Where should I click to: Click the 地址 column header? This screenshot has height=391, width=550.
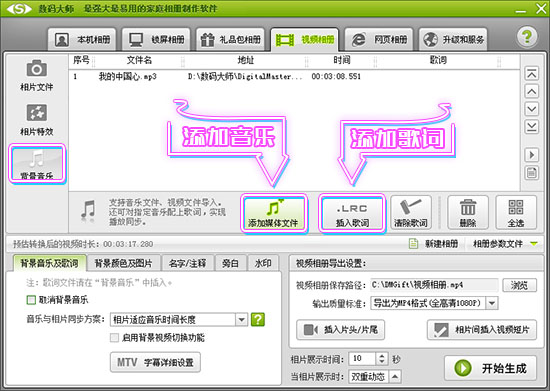pyautogui.click(x=245, y=60)
